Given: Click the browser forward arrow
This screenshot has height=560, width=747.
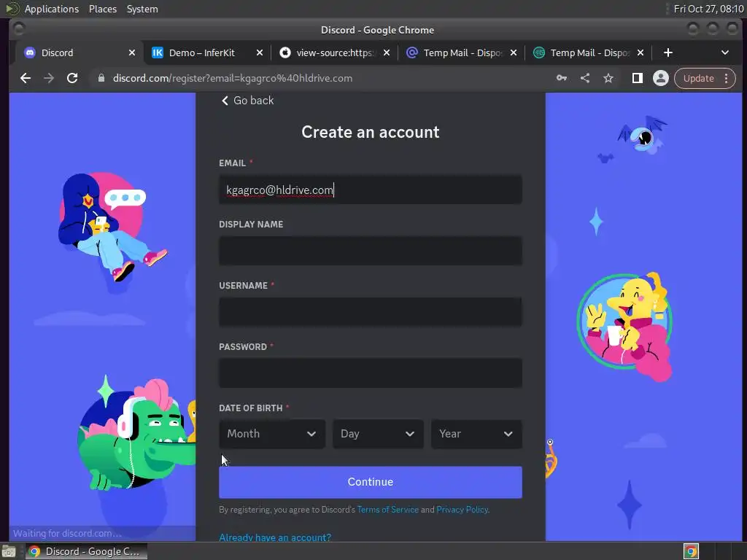Looking at the screenshot, I should 49,78.
